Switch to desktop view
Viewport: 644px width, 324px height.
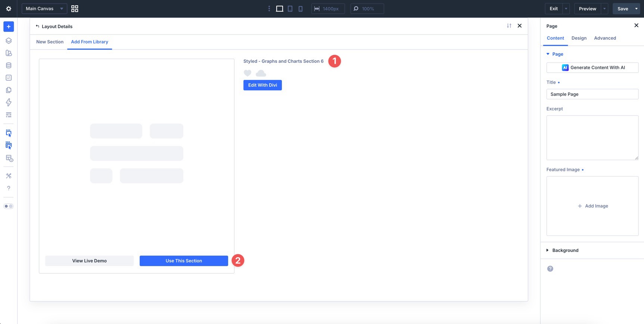point(279,9)
